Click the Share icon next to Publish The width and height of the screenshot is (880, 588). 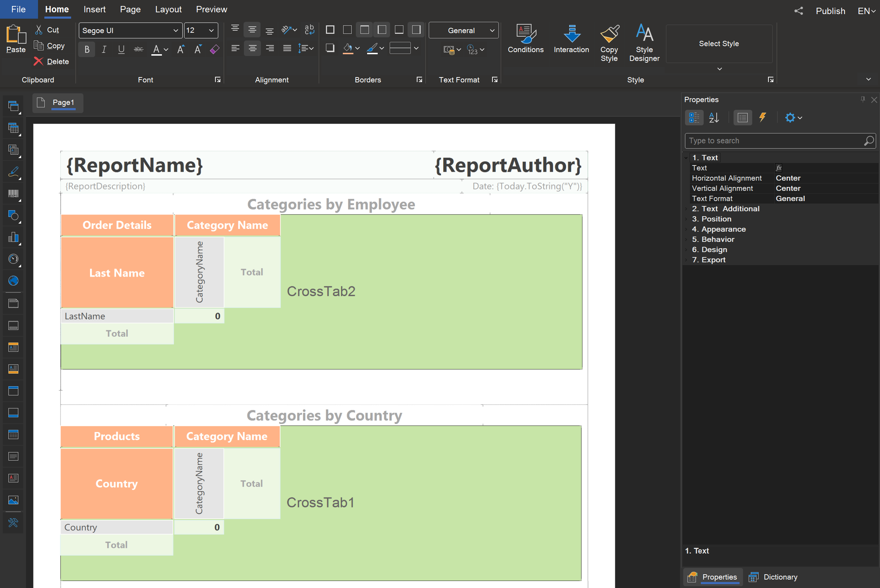click(x=798, y=11)
